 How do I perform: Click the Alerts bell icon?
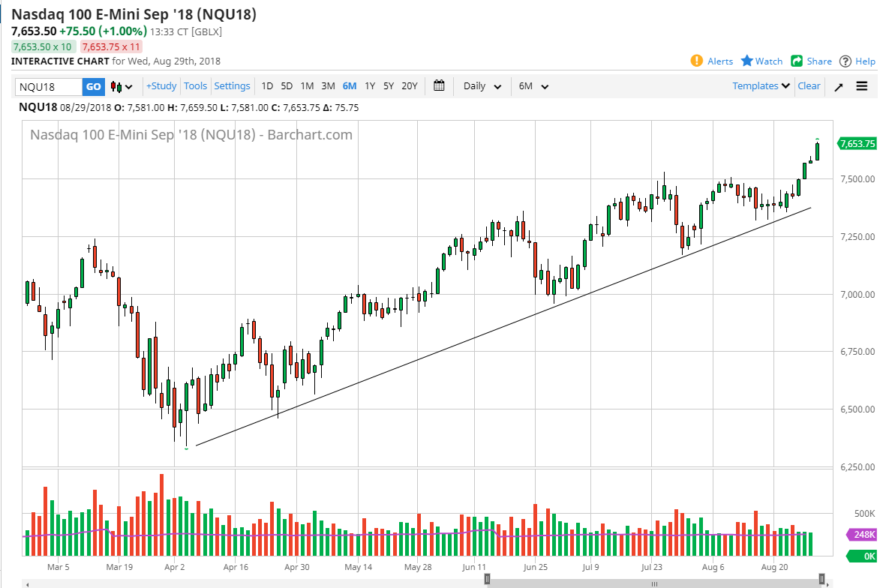696,61
